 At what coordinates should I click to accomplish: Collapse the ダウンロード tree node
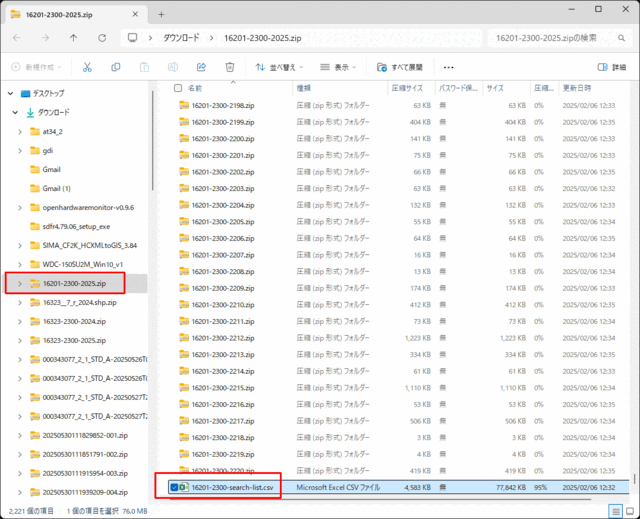[15, 112]
